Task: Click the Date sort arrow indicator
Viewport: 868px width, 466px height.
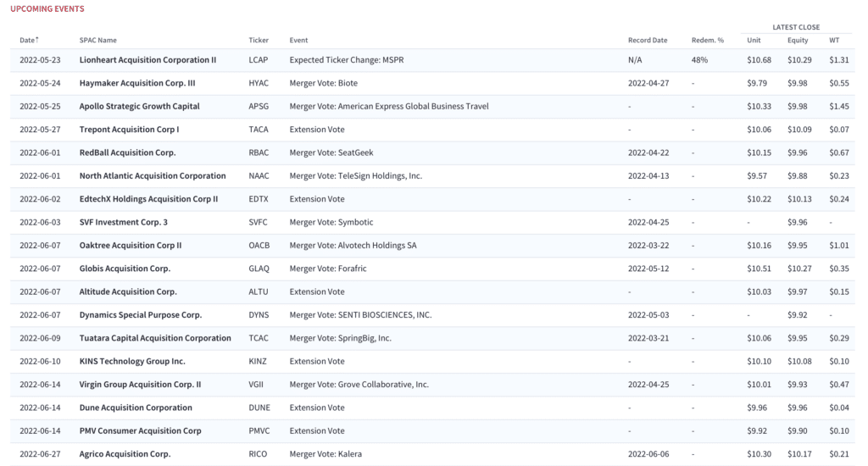Action: [x=37, y=39]
